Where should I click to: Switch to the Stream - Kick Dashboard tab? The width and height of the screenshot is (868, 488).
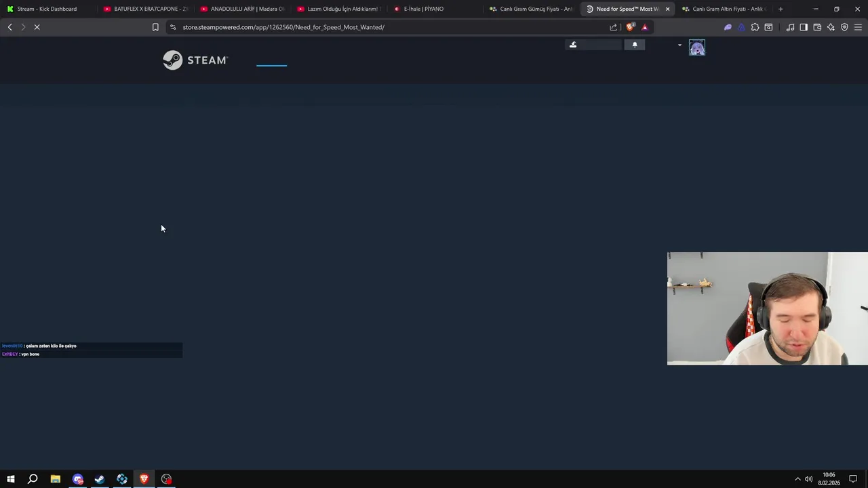click(46, 9)
